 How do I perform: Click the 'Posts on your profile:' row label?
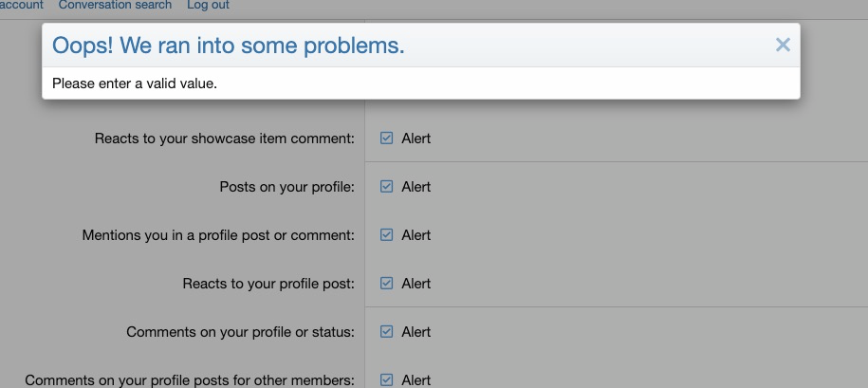286,187
